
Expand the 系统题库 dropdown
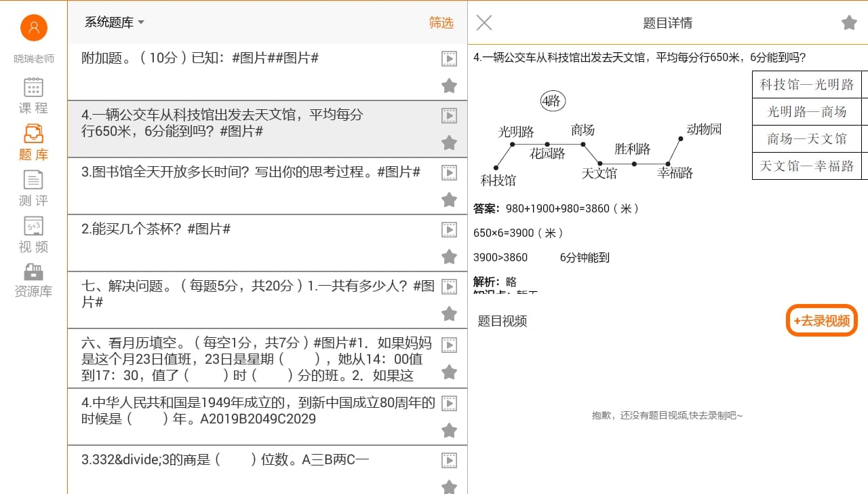(114, 22)
